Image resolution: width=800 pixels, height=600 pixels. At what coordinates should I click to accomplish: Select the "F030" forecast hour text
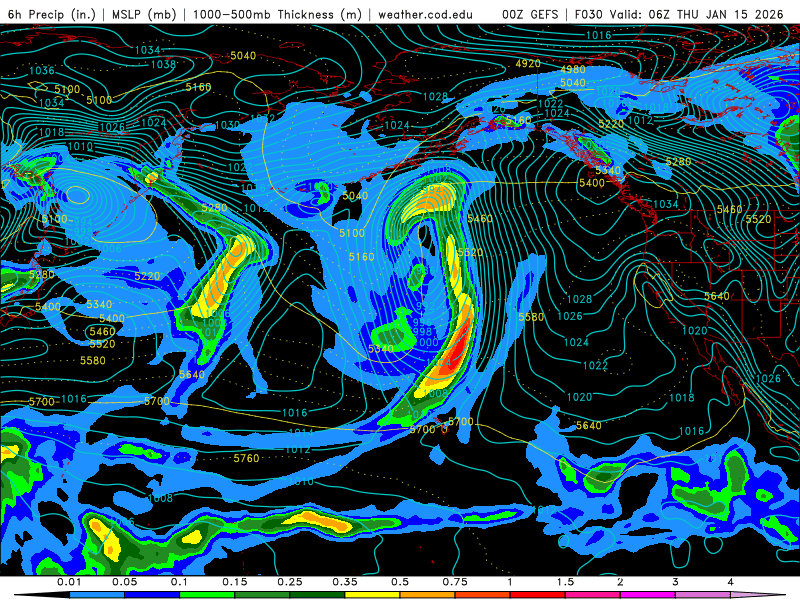589,14
